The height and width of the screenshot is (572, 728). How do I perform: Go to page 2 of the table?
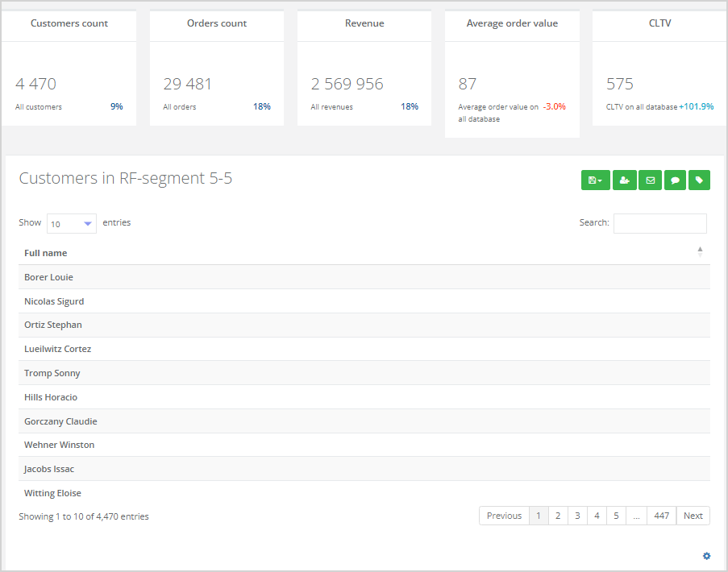click(x=557, y=516)
